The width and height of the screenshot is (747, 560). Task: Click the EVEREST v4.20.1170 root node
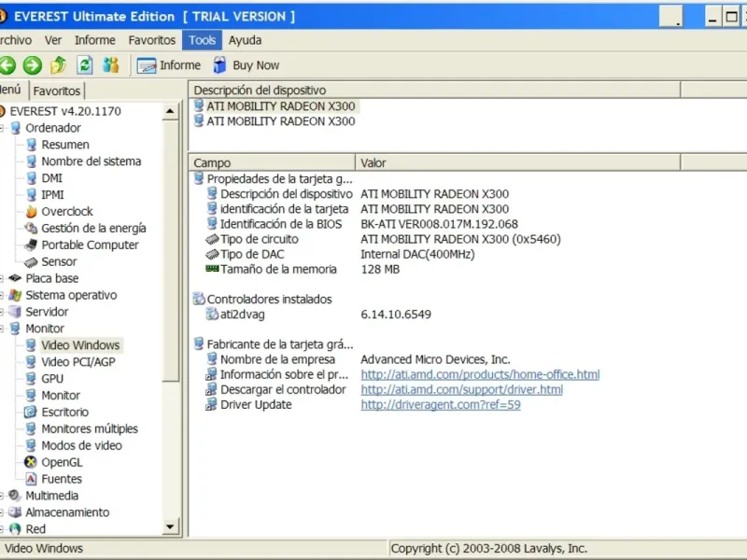(61, 111)
